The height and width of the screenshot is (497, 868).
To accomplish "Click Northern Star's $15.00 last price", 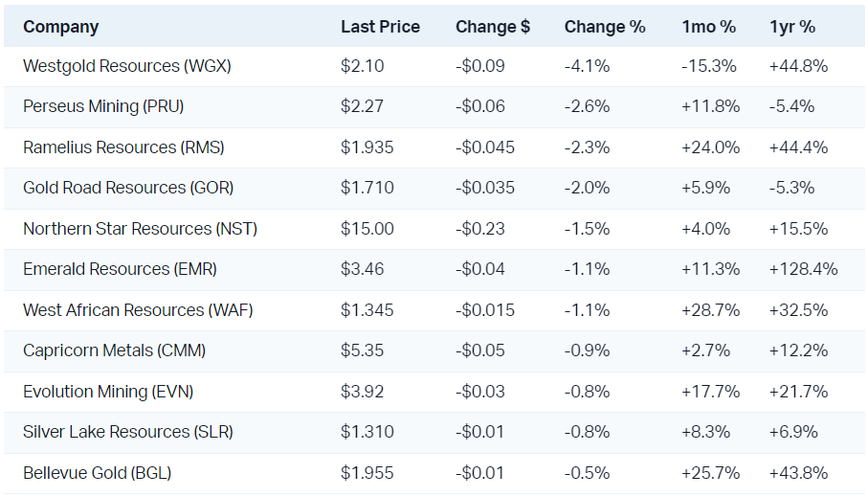I will pyautogui.click(x=365, y=229).
